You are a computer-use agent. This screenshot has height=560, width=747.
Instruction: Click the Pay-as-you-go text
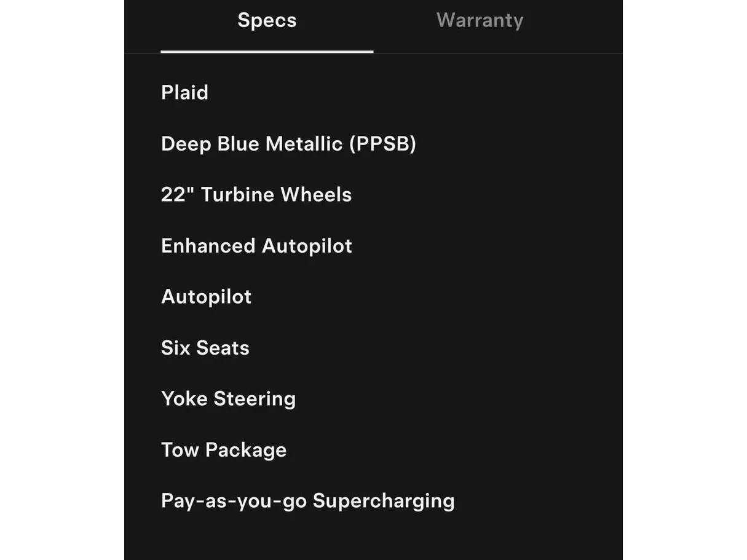pyautogui.click(x=234, y=501)
